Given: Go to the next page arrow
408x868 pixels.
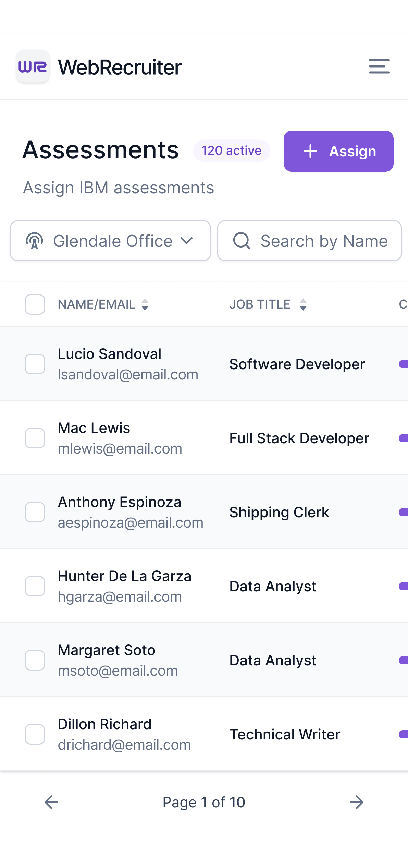Looking at the screenshot, I should pyautogui.click(x=356, y=802).
